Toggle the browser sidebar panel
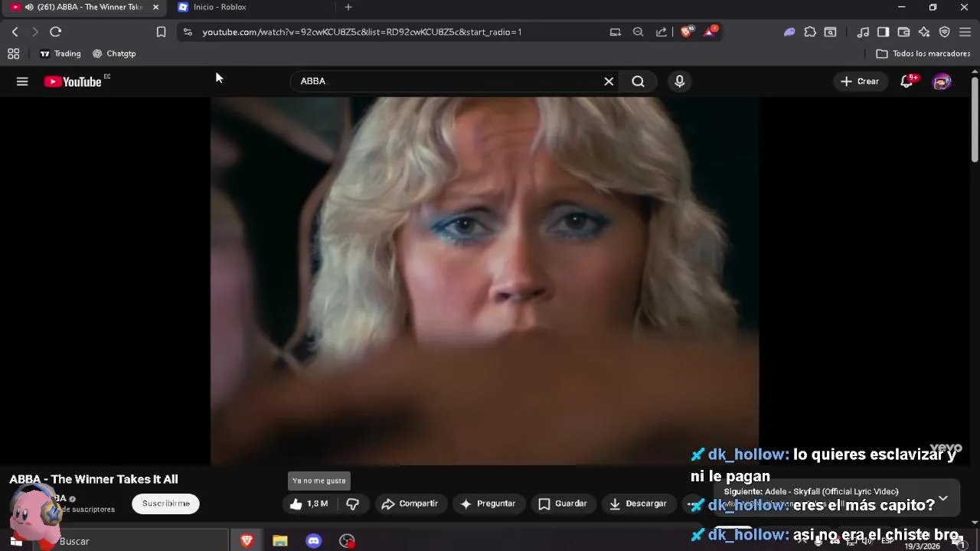Screen dimensions: 980x551 [883, 32]
